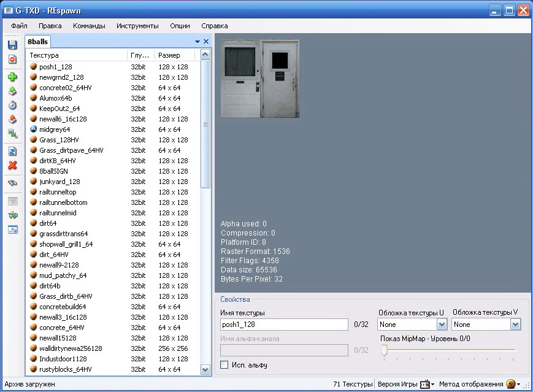Select the junkyard_128 texture in list

59,182
